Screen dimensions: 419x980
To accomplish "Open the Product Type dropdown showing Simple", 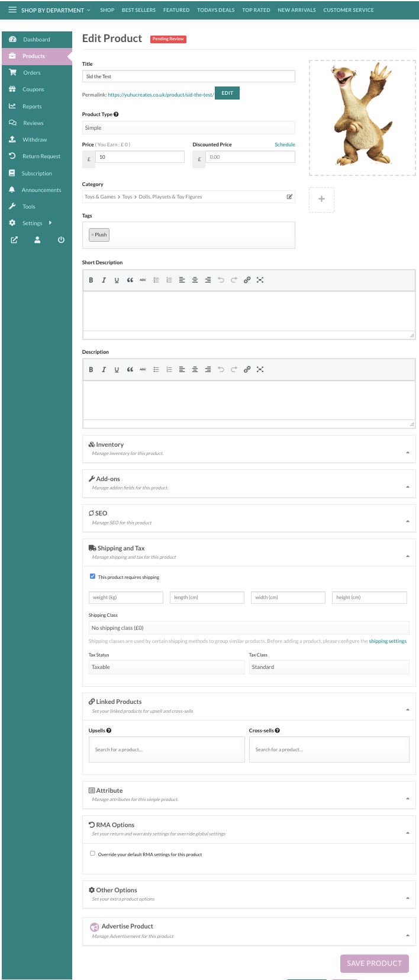I will 188,128.
